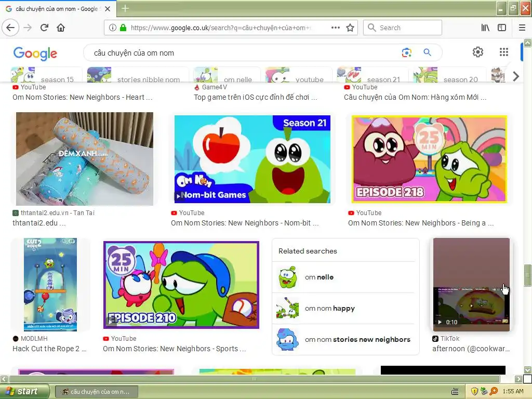Viewport: 532px width, 399px height.
Task: Open Google settings gear
Action: [478, 52]
